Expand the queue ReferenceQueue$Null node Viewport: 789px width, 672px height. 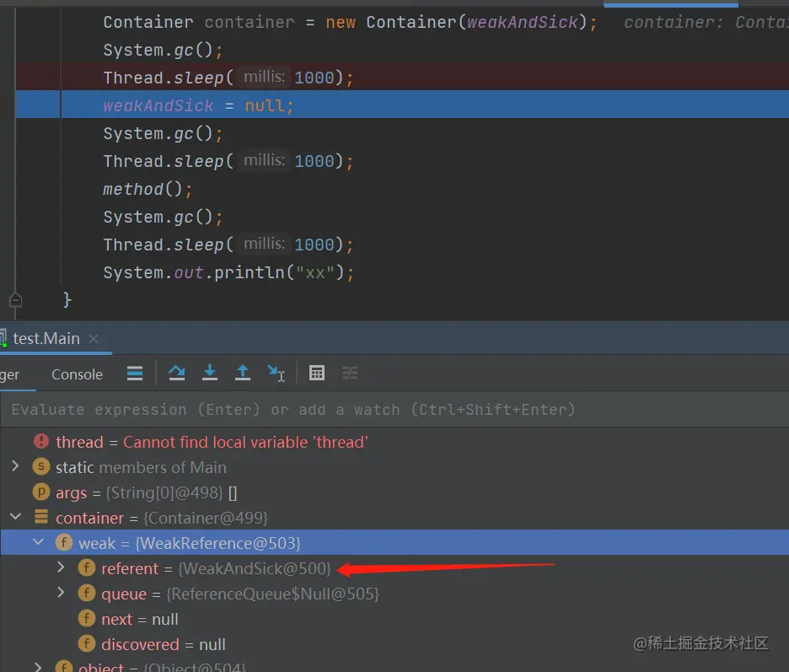pos(61,593)
